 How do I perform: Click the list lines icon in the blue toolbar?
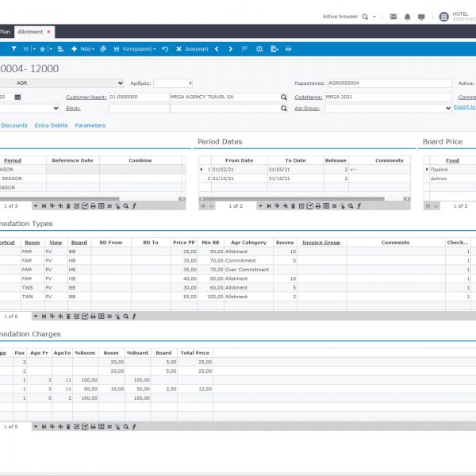244,49
